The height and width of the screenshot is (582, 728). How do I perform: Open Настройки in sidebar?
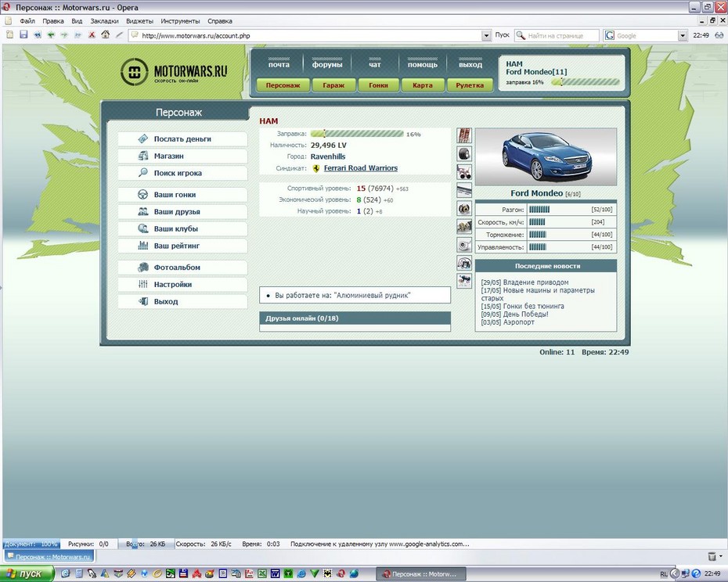pos(182,284)
